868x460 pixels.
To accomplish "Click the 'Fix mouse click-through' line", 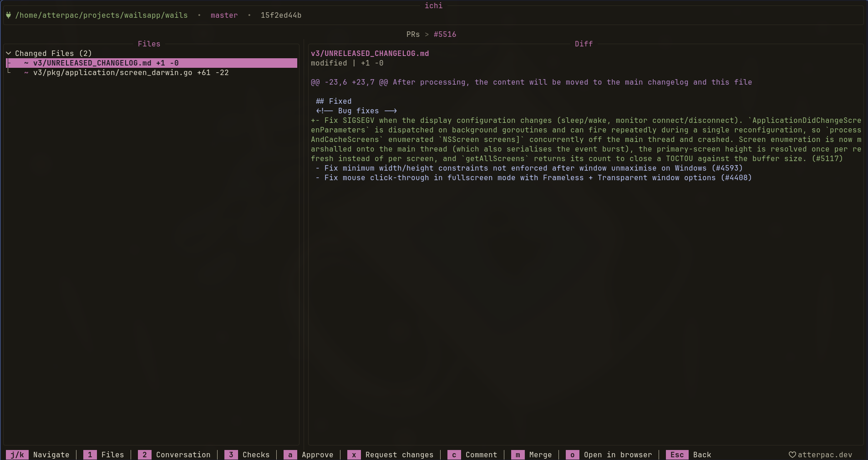I will point(533,177).
